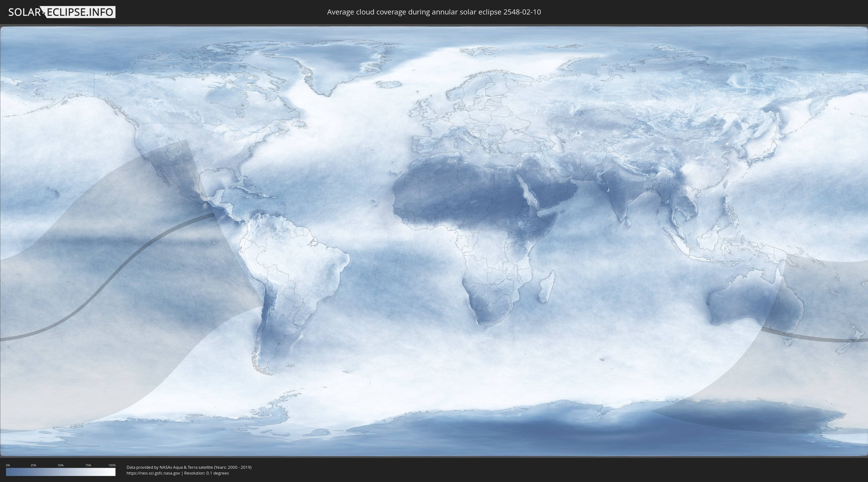Click the NASA Aqua & Terra data credit
868x482 pixels.
(x=189, y=467)
